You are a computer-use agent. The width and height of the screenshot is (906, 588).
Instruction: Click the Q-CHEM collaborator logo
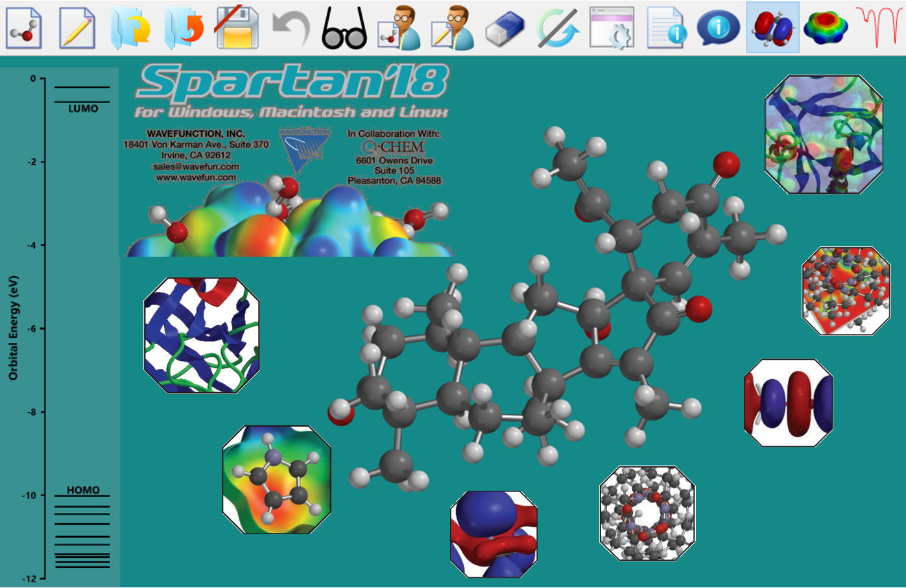pyautogui.click(x=394, y=147)
